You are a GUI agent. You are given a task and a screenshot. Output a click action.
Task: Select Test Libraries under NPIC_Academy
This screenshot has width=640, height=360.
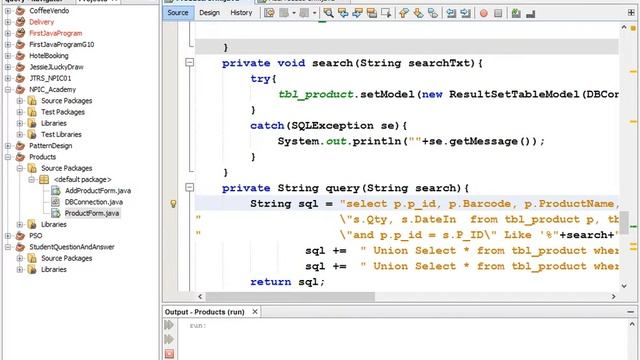pos(61,134)
